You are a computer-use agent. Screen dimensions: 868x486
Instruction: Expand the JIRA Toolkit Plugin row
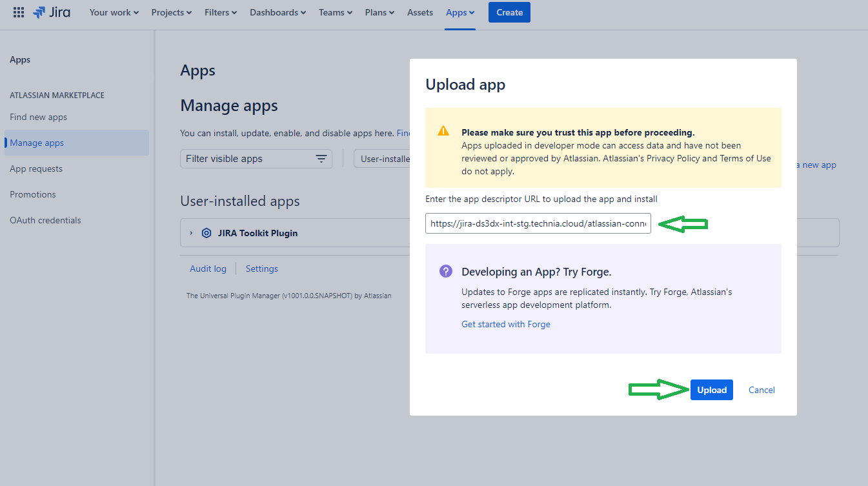coord(191,233)
